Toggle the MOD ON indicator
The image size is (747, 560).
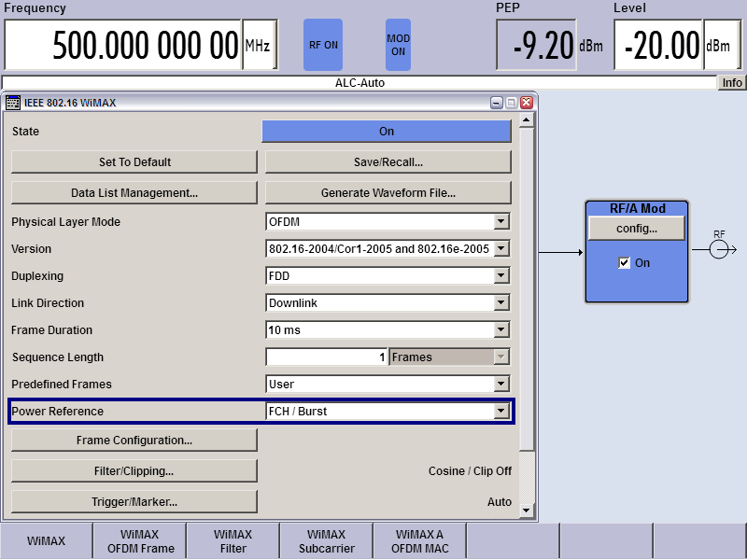[x=398, y=45]
